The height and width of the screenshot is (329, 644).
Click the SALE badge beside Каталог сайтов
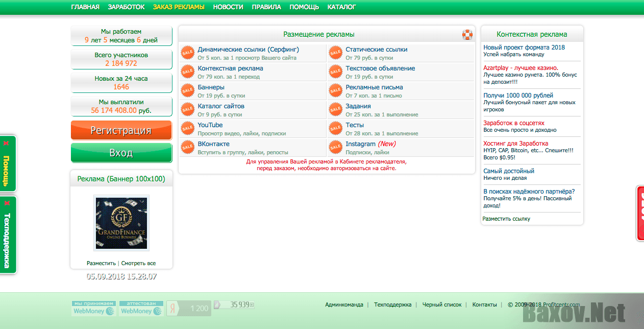point(187,109)
